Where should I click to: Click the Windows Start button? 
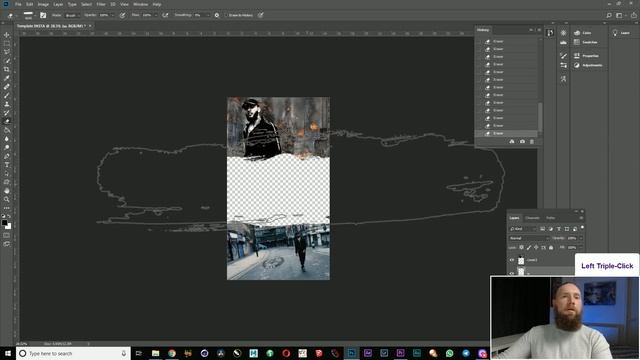(8, 353)
